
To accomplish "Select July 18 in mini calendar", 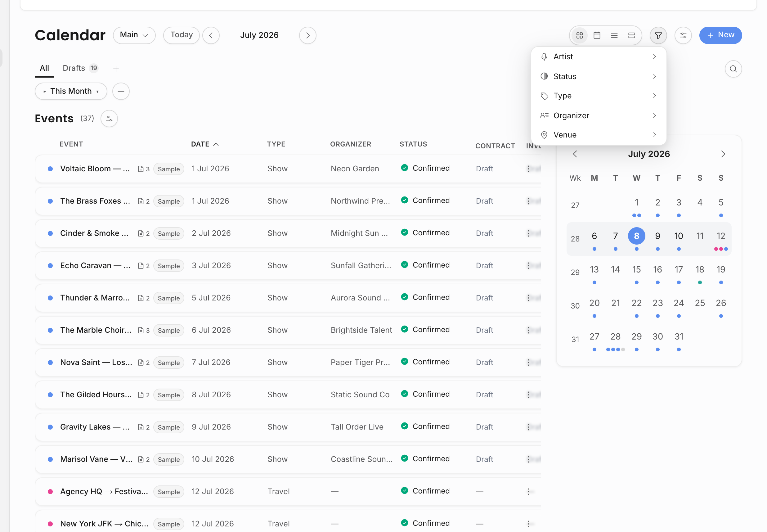I will [700, 270].
